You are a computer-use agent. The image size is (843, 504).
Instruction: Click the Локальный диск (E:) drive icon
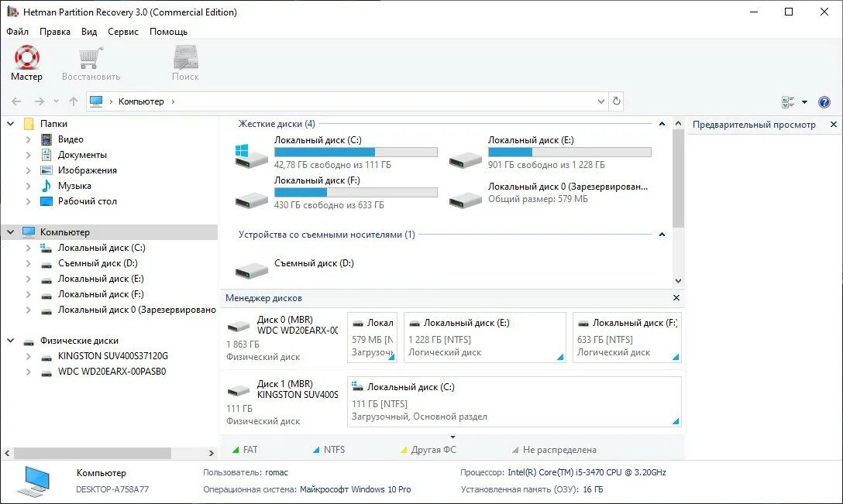[x=465, y=159]
